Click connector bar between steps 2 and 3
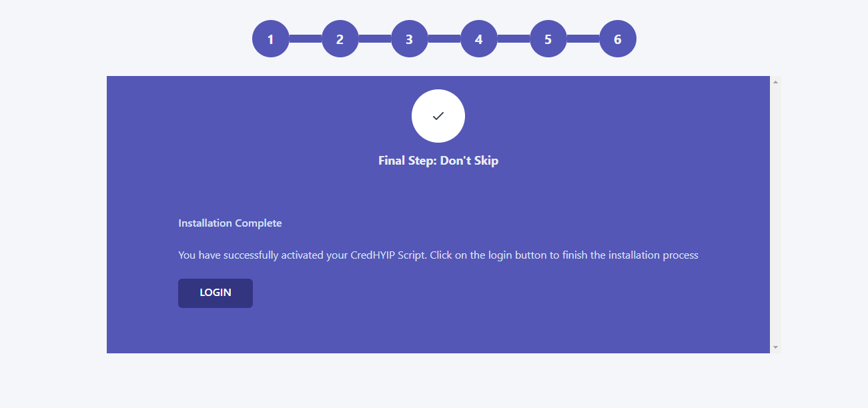This screenshot has height=408, width=868. (x=375, y=39)
